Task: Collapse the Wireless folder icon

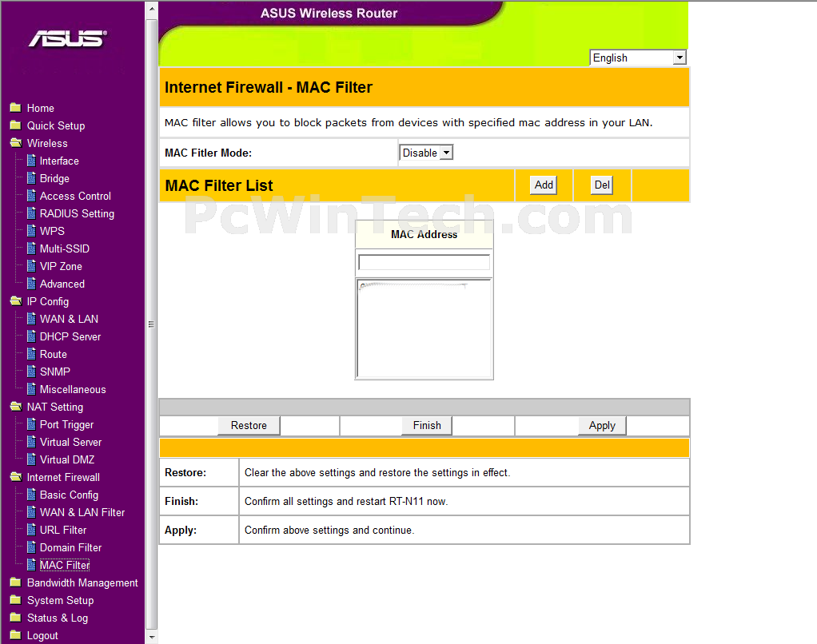Action: [16, 143]
